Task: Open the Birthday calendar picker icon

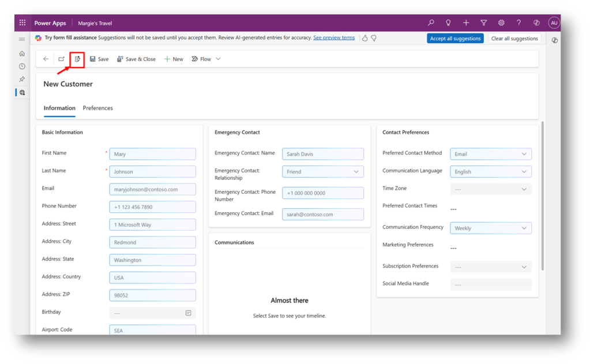Action: (188, 313)
